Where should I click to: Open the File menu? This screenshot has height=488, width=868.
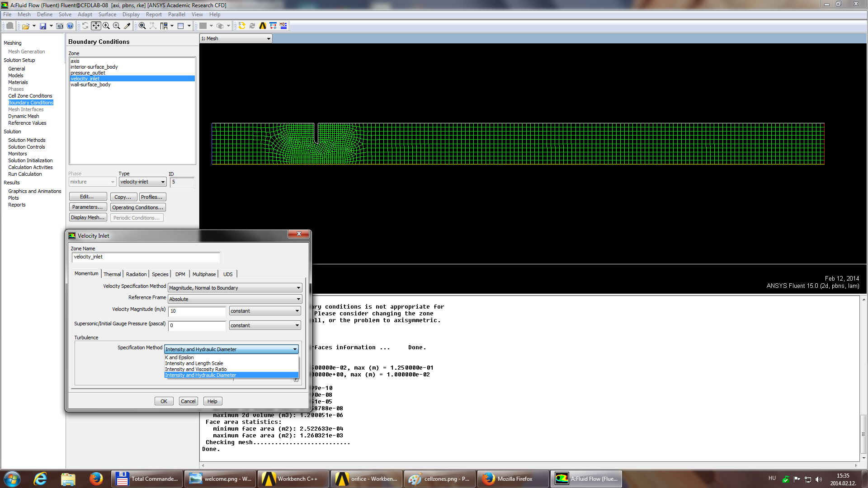7,14
